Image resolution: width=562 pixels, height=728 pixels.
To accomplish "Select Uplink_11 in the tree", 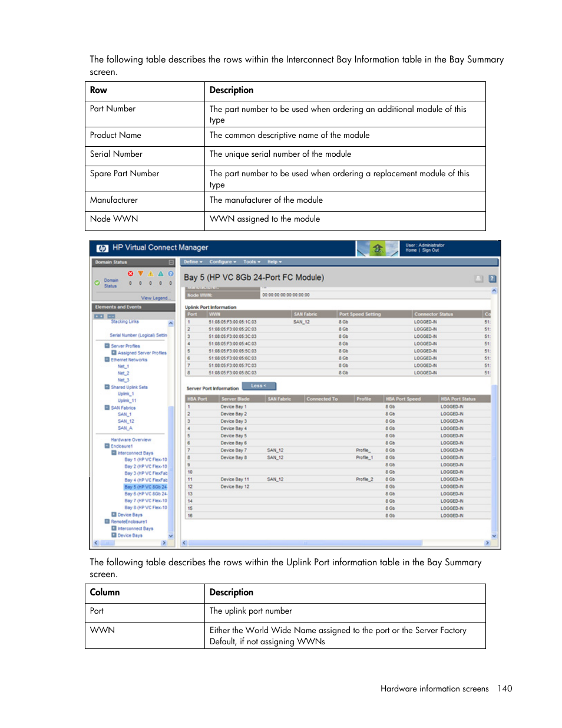I will pos(127,401).
